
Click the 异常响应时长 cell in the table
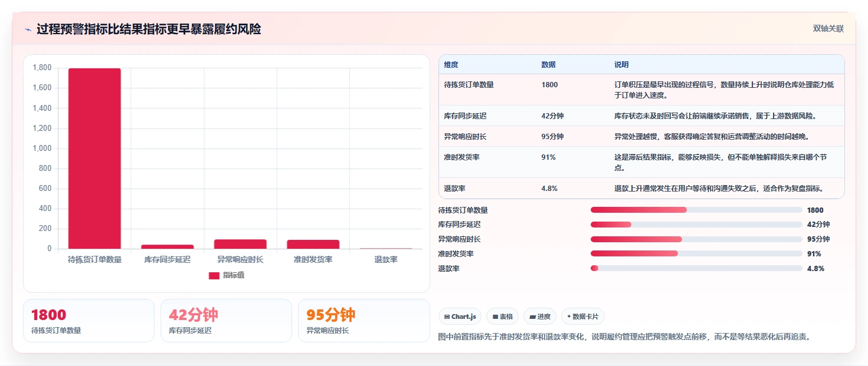[x=465, y=137]
